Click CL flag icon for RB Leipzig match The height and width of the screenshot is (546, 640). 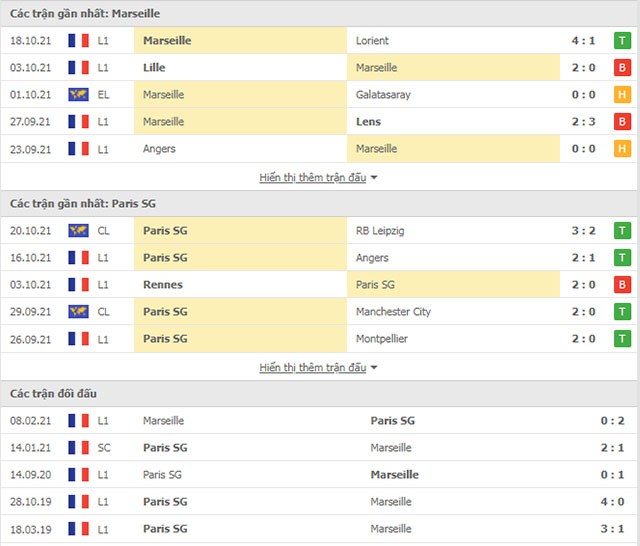point(78,231)
